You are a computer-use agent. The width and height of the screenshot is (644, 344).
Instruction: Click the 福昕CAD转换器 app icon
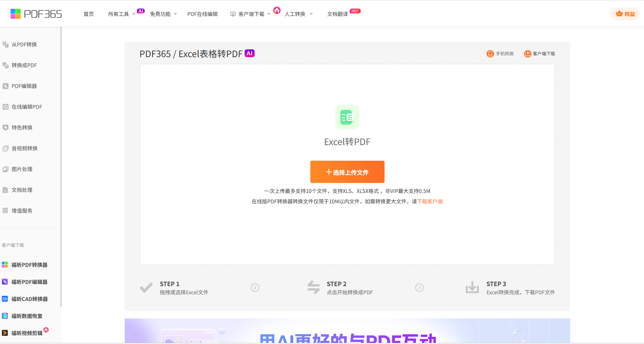click(5, 299)
